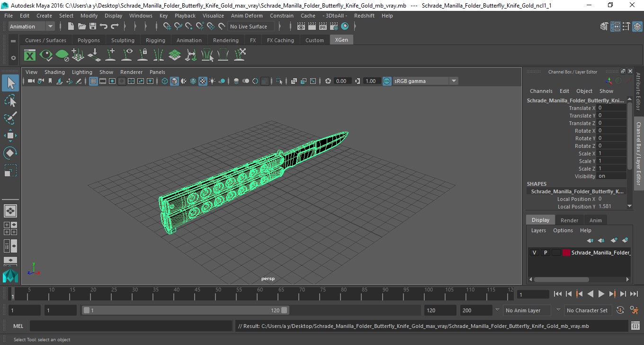This screenshot has height=345, width=644.
Task: Click the XGen green diamond tiles shelf icon
Action: [x=175, y=55]
